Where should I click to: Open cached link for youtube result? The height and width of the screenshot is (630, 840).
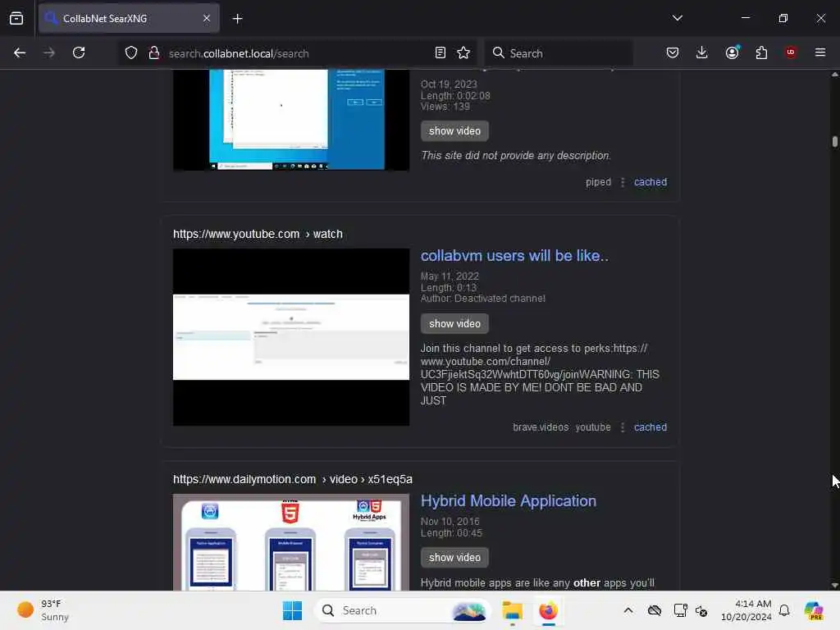pos(651,427)
